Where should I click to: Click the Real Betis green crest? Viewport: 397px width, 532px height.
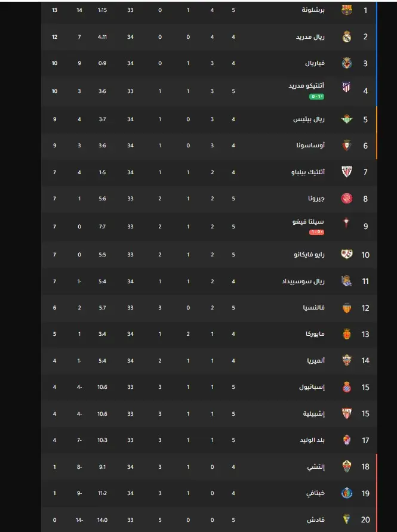(347, 119)
